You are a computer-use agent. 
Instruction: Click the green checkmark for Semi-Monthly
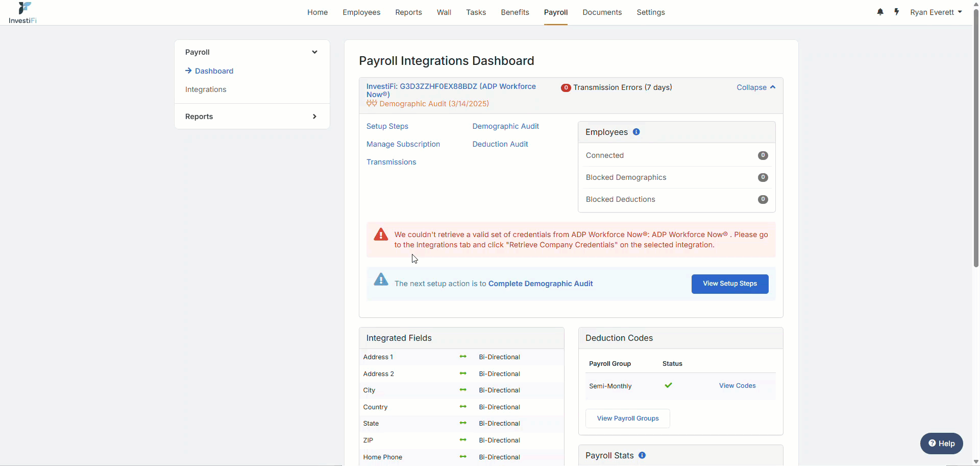click(x=668, y=385)
